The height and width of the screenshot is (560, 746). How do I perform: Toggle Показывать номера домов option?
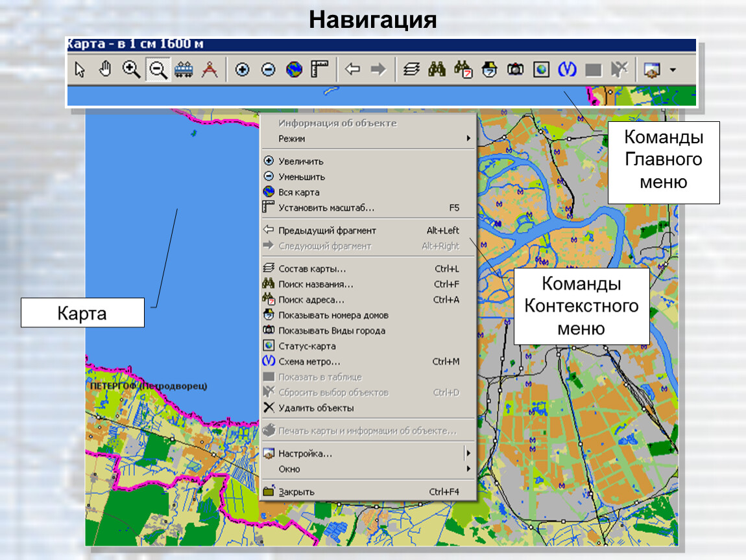click(368, 315)
